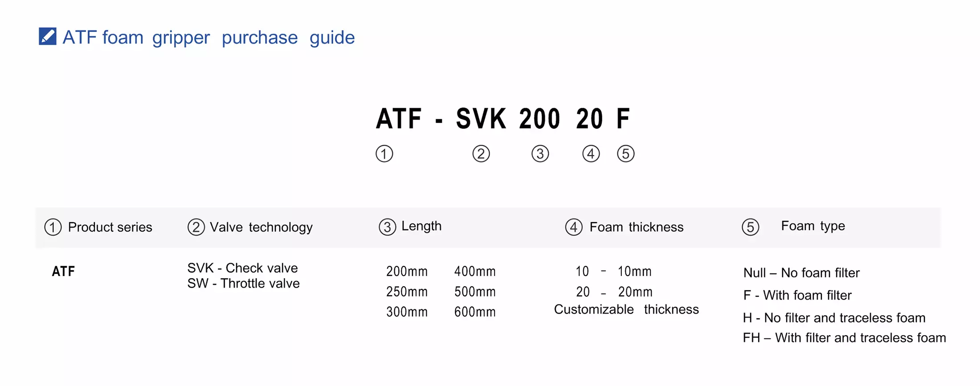Click circled number 1 below the ATF code
The image size is (980, 386).
(x=384, y=154)
